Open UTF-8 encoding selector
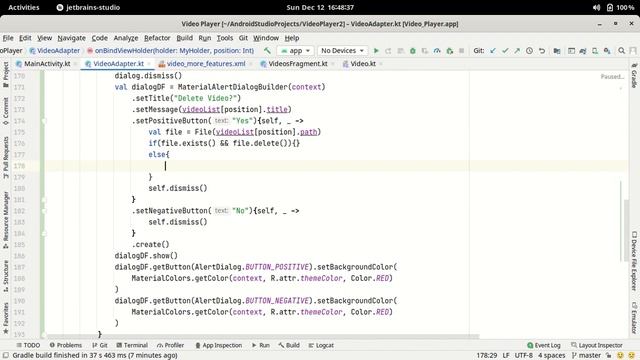640x360 pixels. pyautogui.click(x=523, y=356)
